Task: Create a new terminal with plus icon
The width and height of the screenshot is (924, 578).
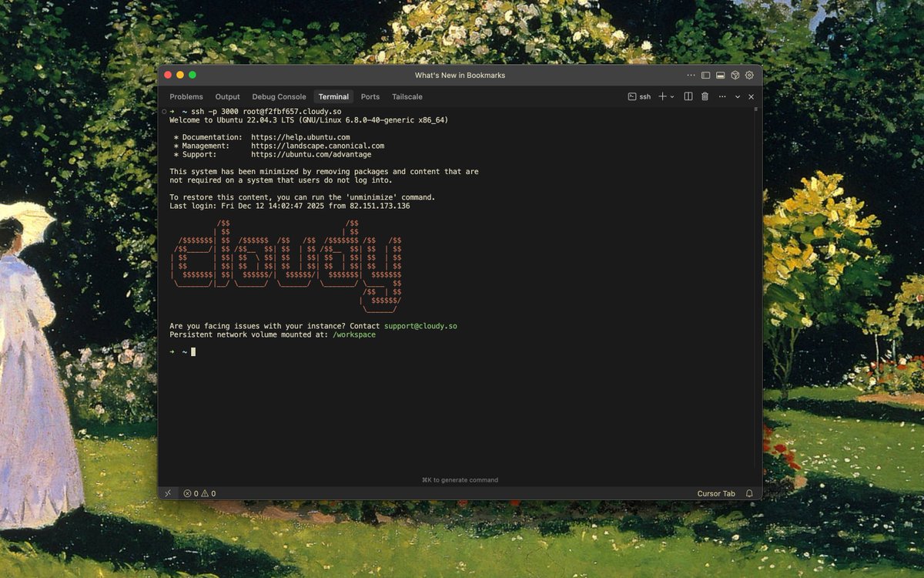Action: click(662, 96)
